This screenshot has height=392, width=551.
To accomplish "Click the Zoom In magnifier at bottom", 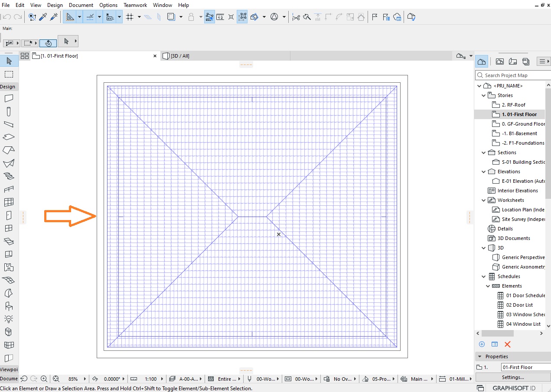I will tap(44, 379).
